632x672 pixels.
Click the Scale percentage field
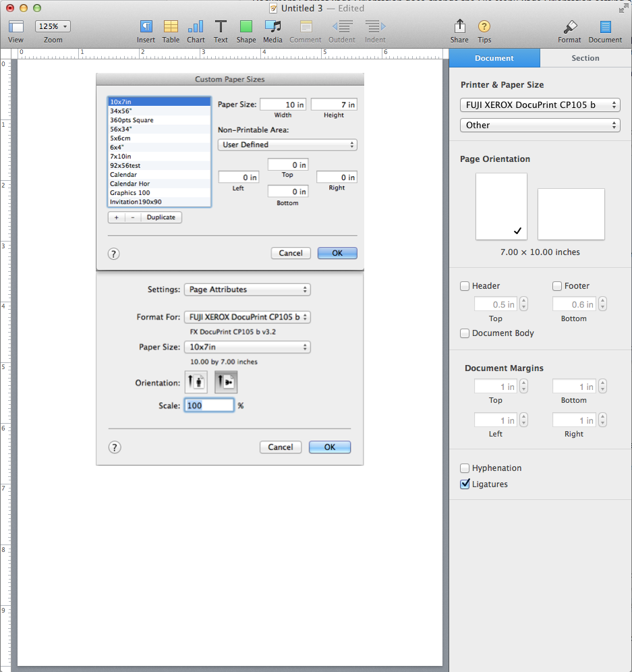pyautogui.click(x=210, y=405)
